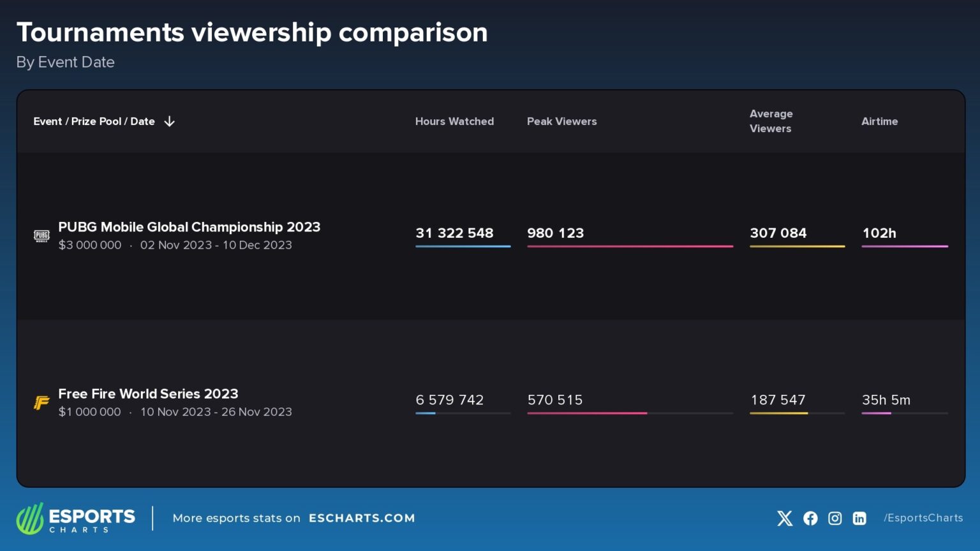The image size is (980, 551).
Task: Click the $1 000 000 prize pool text
Action: tap(90, 412)
